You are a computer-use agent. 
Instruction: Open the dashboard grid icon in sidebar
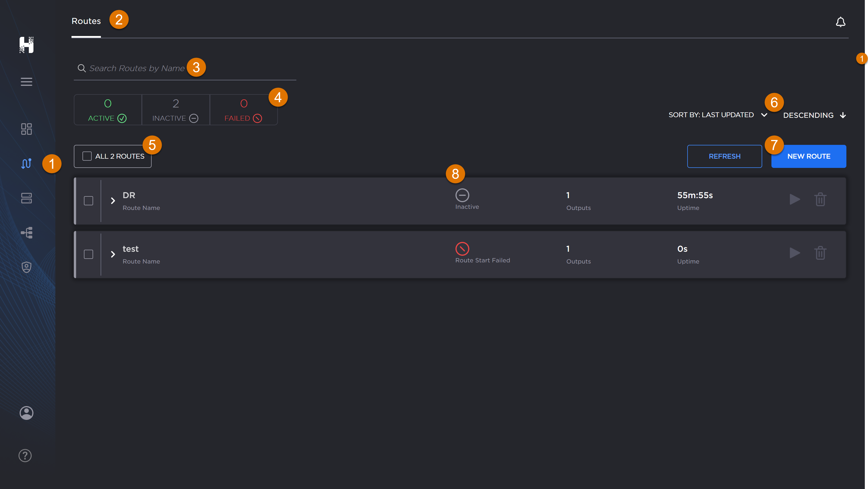click(26, 129)
